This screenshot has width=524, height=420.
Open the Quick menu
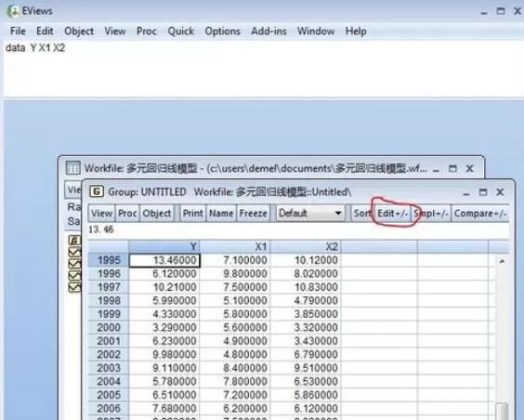181,31
